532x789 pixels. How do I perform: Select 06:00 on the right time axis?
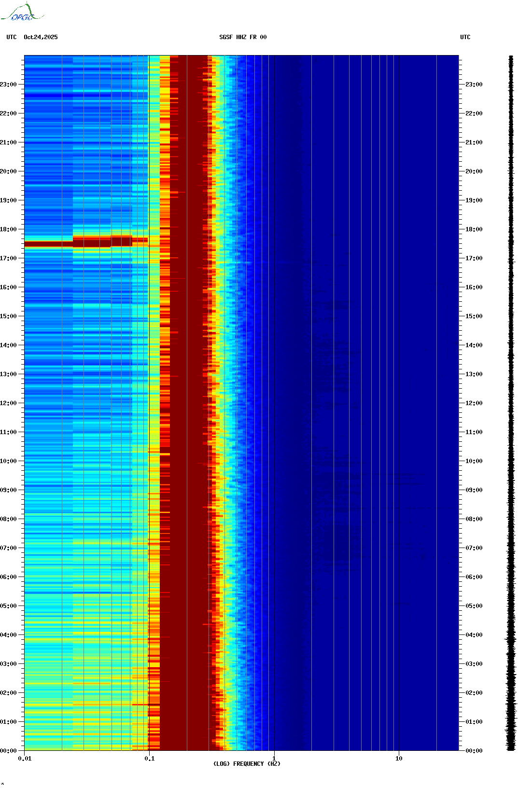[474, 577]
